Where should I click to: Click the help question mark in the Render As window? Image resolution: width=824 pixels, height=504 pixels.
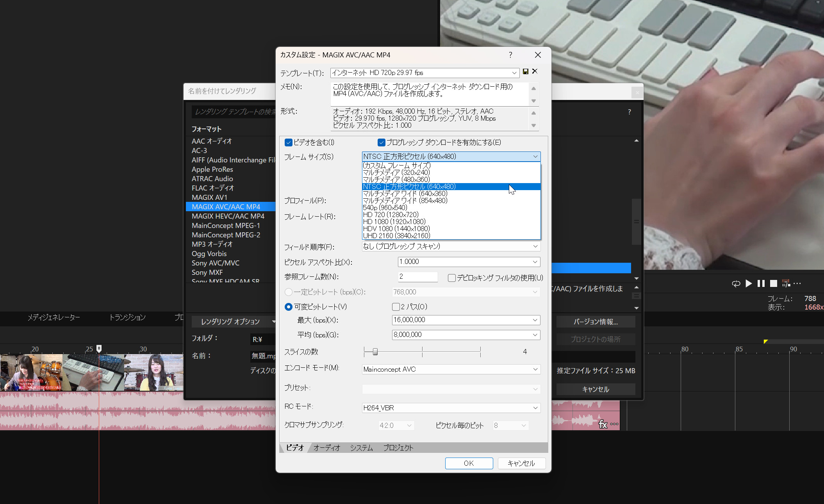(x=630, y=112)
